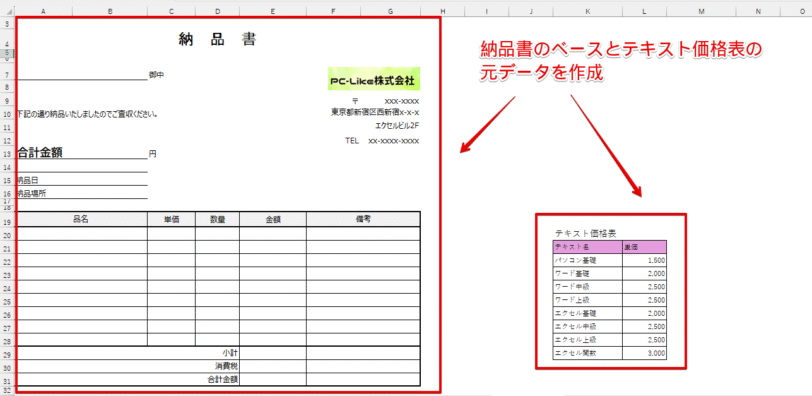
Task: Click the 2,500 price for エクセル上級
Action: [x=644, y=341]
